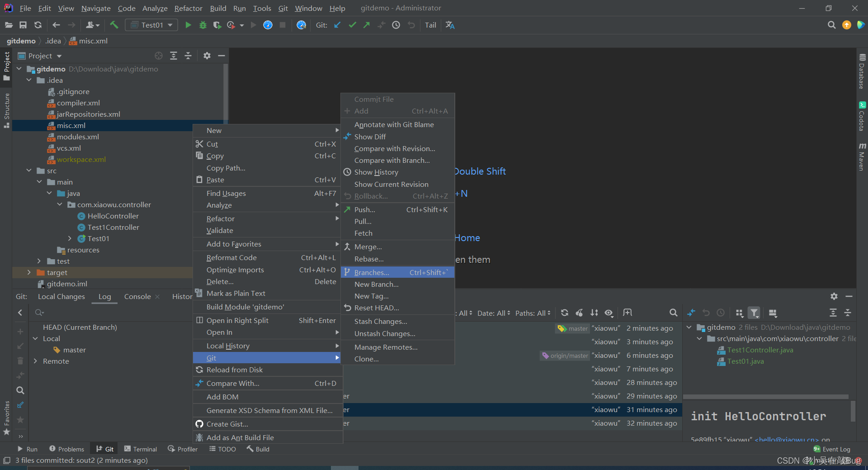
Task: Click the Project tree vertical scrollbar
Action: pos(226,93)
